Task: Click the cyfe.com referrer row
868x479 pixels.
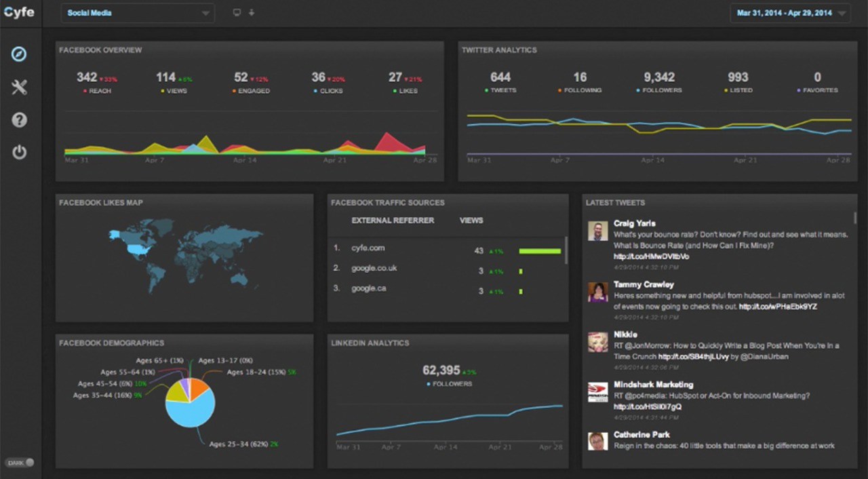Action: click(x=448, y=250)
